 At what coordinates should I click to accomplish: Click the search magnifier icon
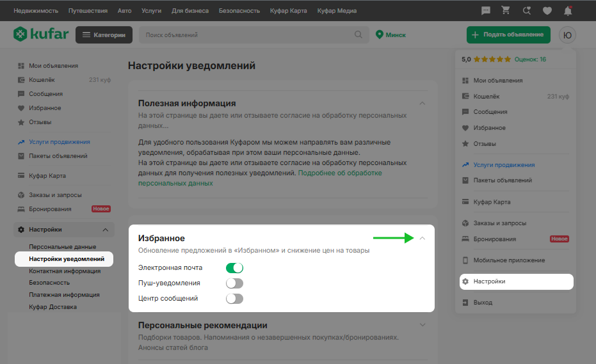point(358,35)
